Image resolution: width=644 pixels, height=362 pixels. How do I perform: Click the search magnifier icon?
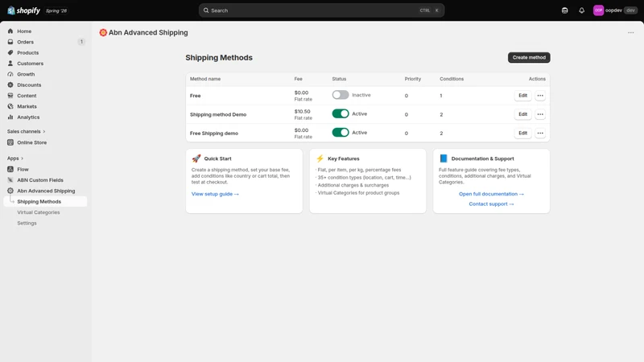click(206, 10)
